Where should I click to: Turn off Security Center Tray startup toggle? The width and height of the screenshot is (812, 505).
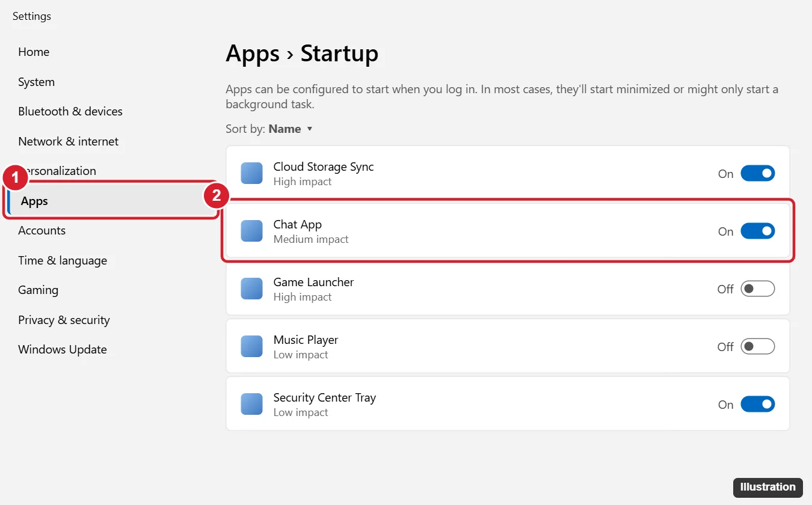click(757, 404)
